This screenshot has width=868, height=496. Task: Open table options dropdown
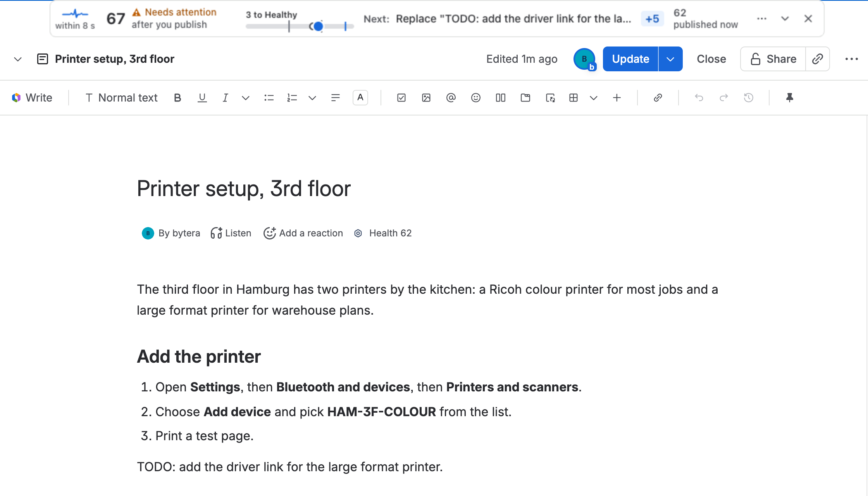[594, 98]
